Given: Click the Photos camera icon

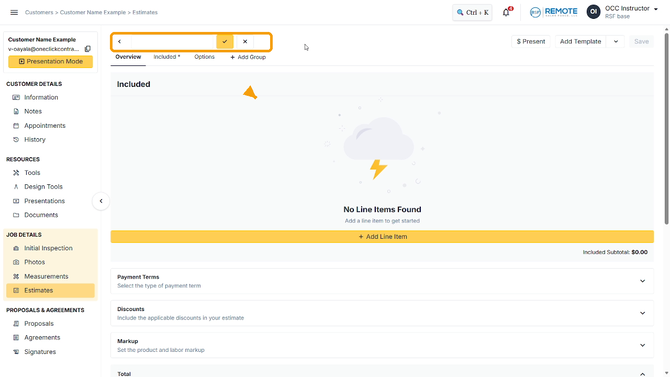Looking at the screenshot, I should 16,262.
